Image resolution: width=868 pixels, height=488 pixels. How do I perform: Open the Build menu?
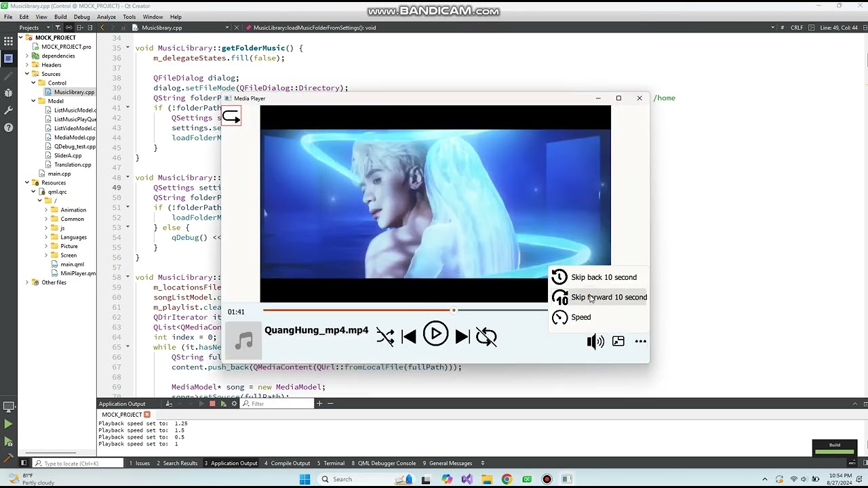click(60, 17)
